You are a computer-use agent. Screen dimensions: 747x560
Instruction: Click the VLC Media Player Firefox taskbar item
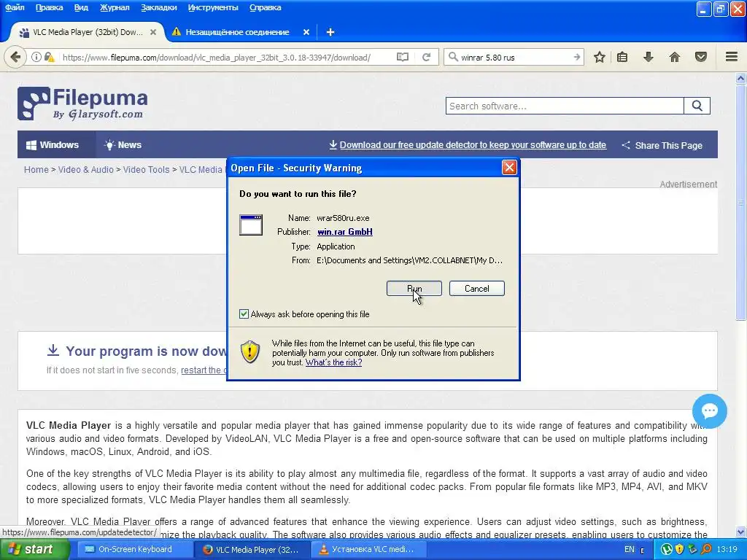click(252, 550)
